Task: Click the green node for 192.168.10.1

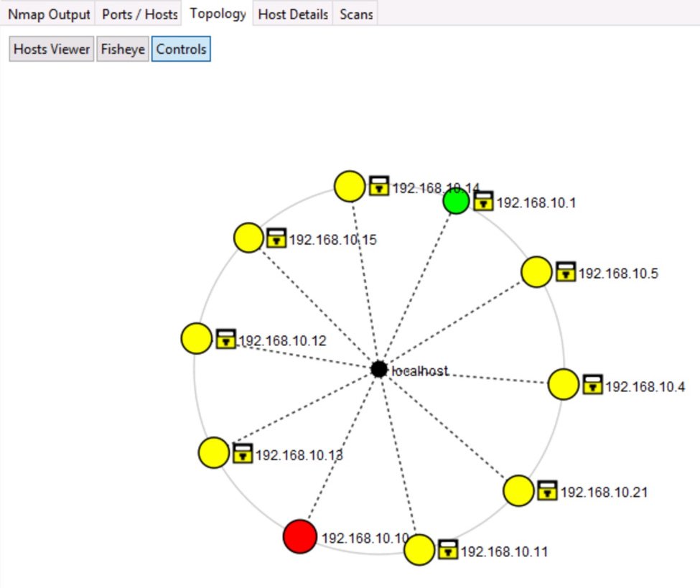Action: 455,202
